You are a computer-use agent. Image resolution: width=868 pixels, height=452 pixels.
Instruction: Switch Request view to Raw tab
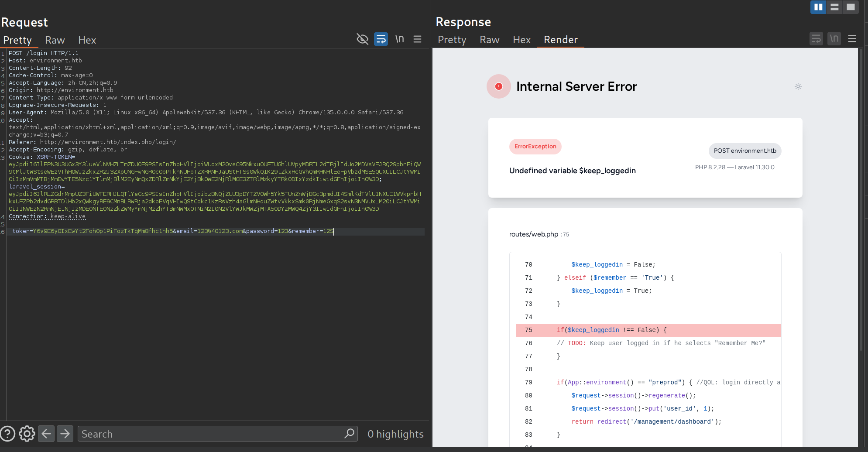click(x=55, y=40)
